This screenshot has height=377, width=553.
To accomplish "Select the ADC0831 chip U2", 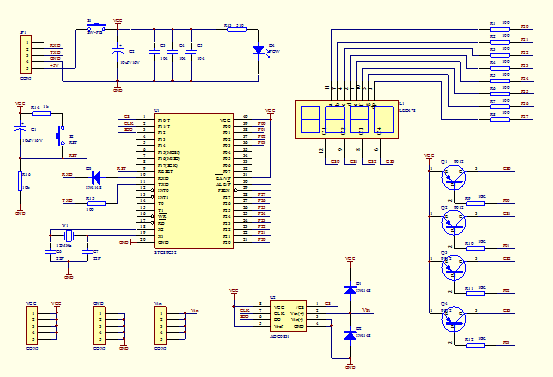I will click(x=288, y=316).
